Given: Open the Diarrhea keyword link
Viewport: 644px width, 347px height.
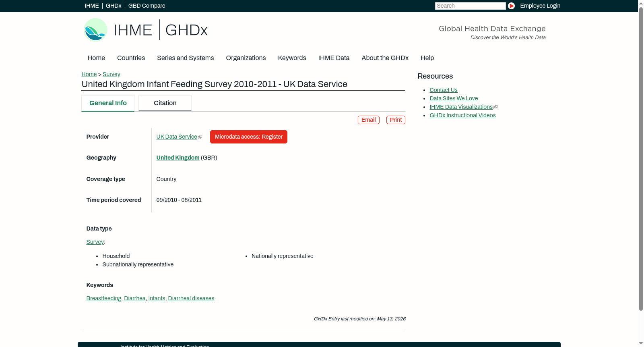Looking at the screenshot, I should [x=135, y=298].
